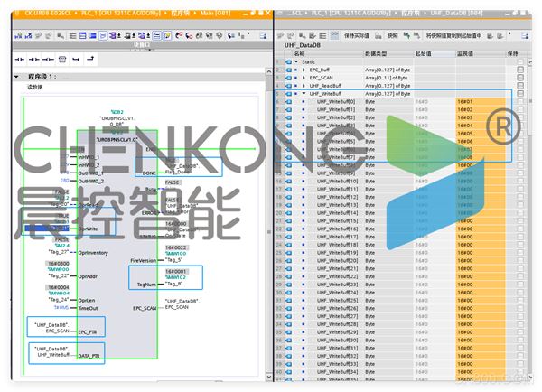Click the expand rows icon in UHF_DataDB toolbar
Image resolution: width=542 pixels, height=392 pixels.
pyautogui.click(x=322, y=35)
